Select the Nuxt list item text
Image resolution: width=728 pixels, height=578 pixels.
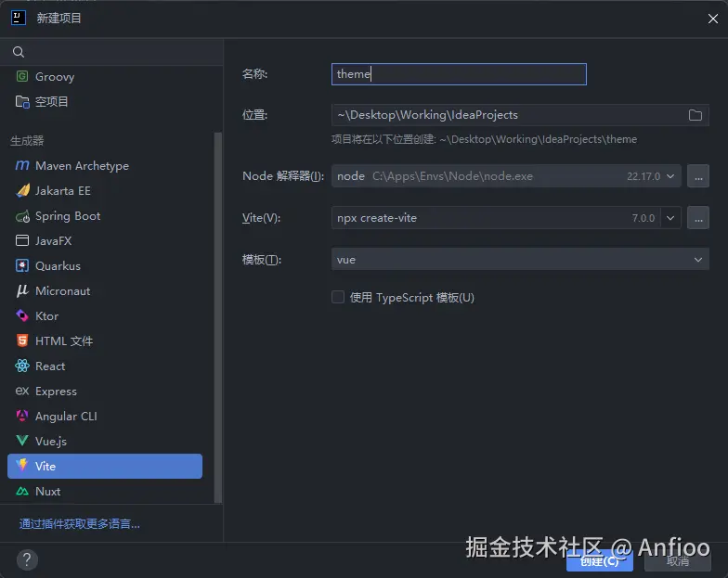tap(48, 492)
